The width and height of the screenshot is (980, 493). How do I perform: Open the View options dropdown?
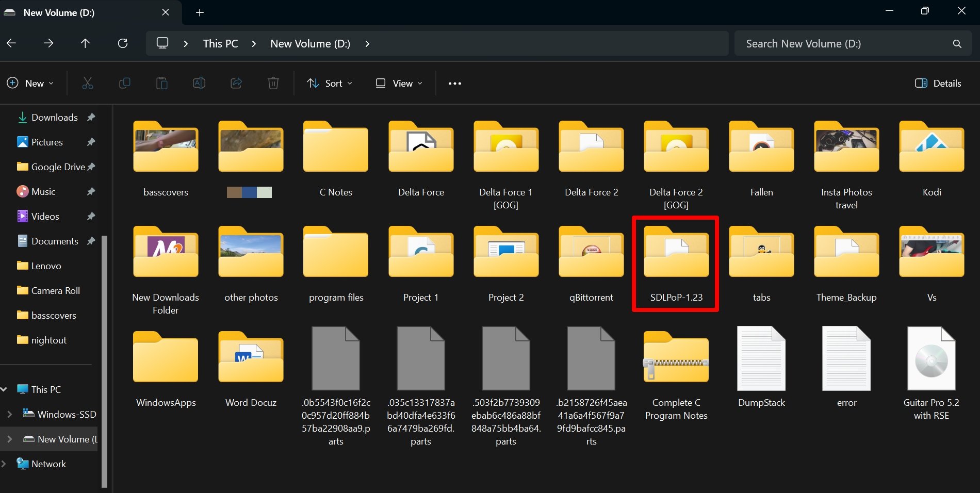[399, 83]
